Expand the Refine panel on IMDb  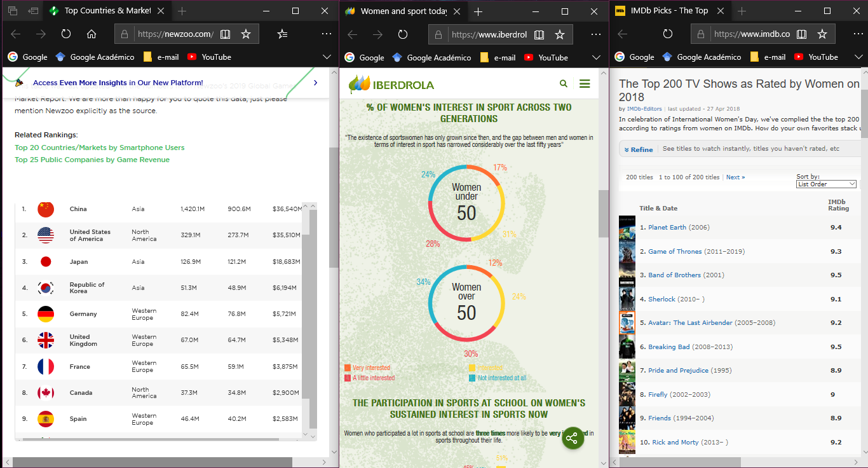(639, 149)
